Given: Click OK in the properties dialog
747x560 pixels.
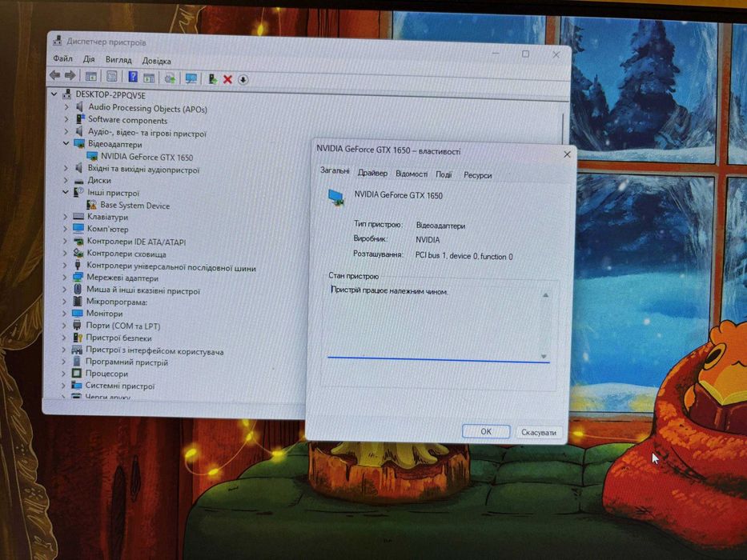Looking at the screenshot, I should tap(486, 431).
